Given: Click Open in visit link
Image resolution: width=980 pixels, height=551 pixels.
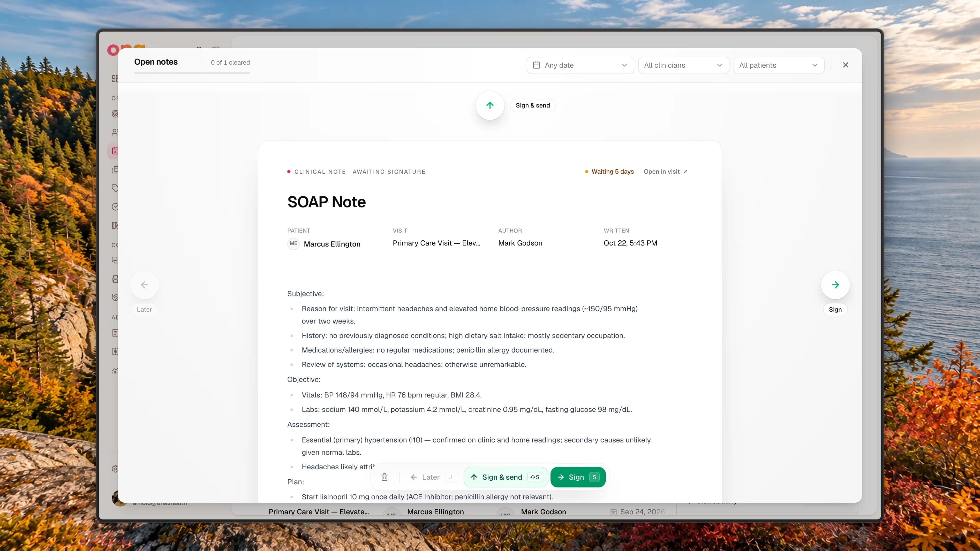Looking at the screenshot, I should (x=665, y=172).
